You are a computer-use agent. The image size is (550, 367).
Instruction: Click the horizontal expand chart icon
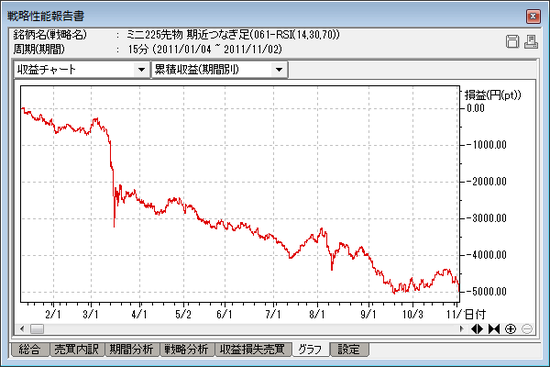[x=477, y=329]
